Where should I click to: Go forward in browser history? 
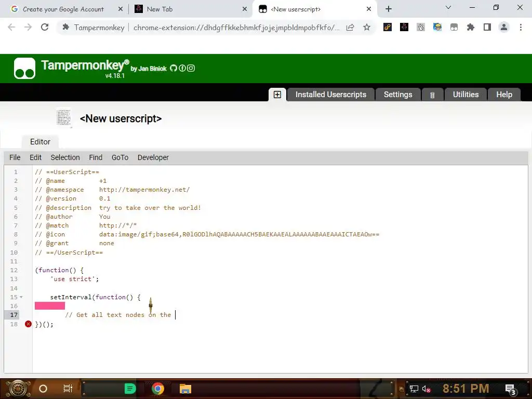(28, 27)
